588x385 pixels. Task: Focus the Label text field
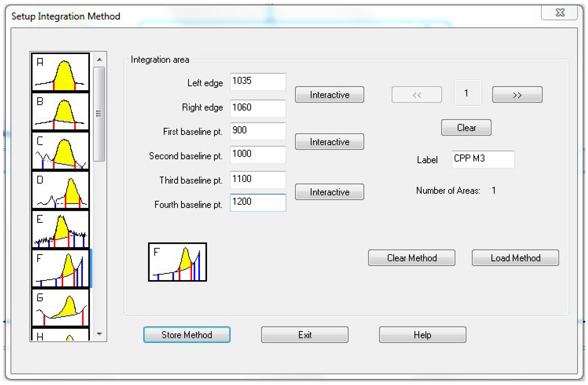coord(483,159)
